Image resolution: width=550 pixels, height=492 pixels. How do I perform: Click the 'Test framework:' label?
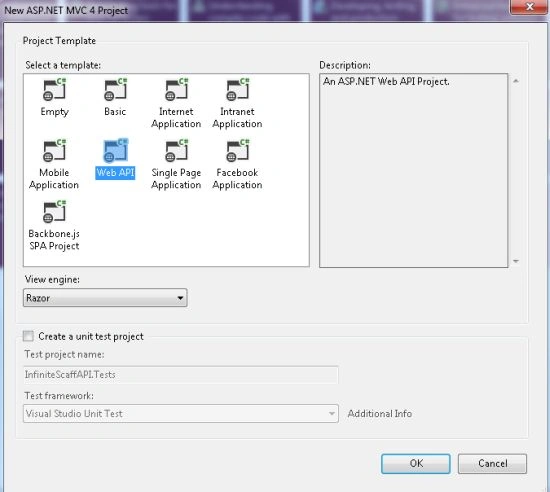click(x=59, y=396)
